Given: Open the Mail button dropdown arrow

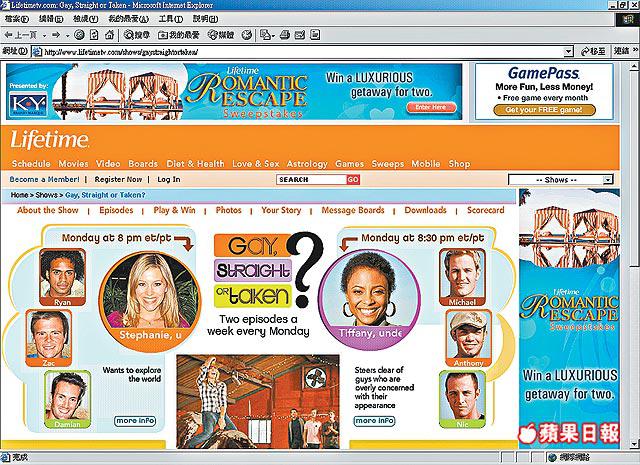Looking at the screenshot, I should pos(273,36).
